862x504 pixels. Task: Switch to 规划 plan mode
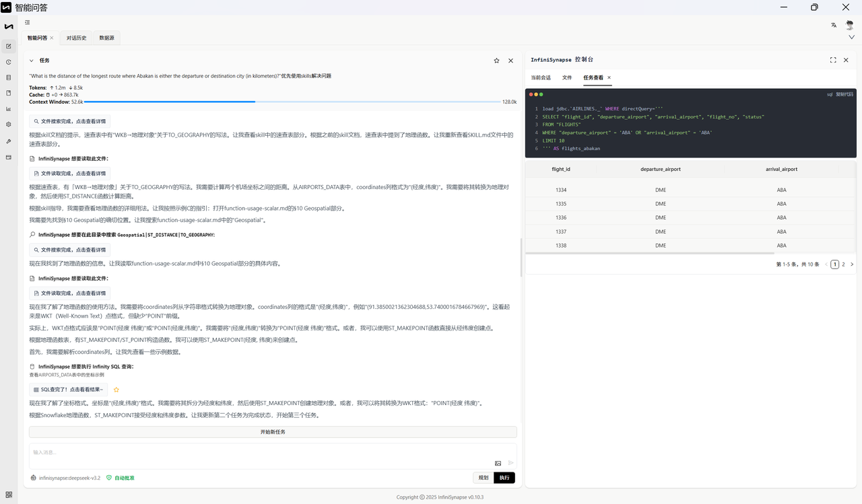coord(484,478)
